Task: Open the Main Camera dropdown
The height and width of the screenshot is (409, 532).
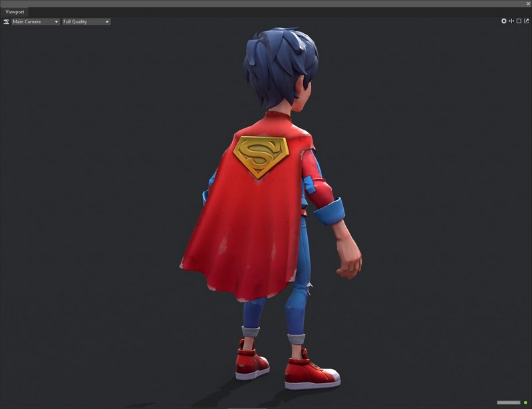Action: pos(36,22)
